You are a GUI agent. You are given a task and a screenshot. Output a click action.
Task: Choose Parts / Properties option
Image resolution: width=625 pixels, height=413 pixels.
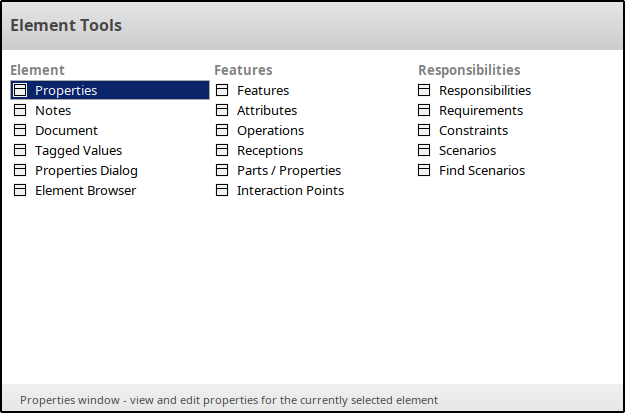coord(289,170)
